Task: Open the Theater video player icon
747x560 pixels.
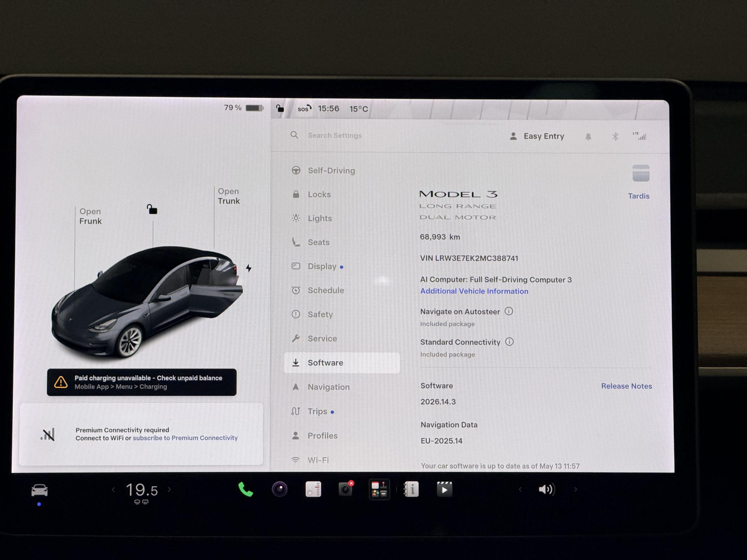Action: click(444, 489)
